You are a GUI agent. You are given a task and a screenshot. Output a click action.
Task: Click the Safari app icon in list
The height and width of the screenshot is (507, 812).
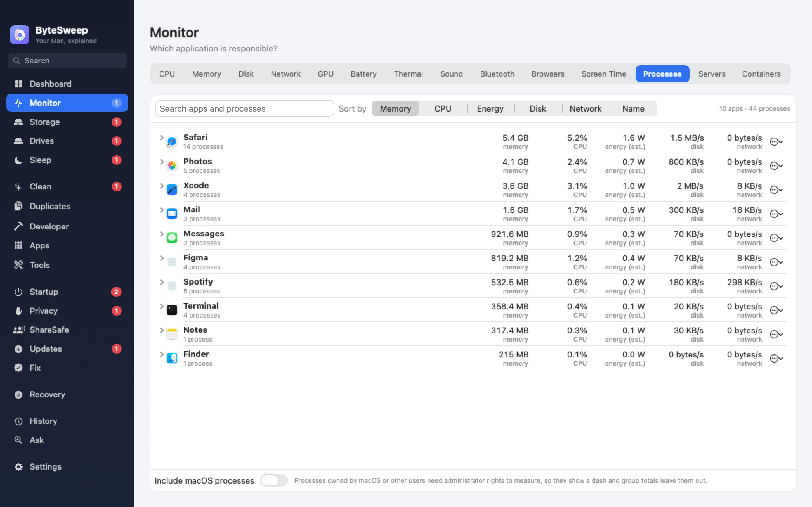(x=172, y=142)
